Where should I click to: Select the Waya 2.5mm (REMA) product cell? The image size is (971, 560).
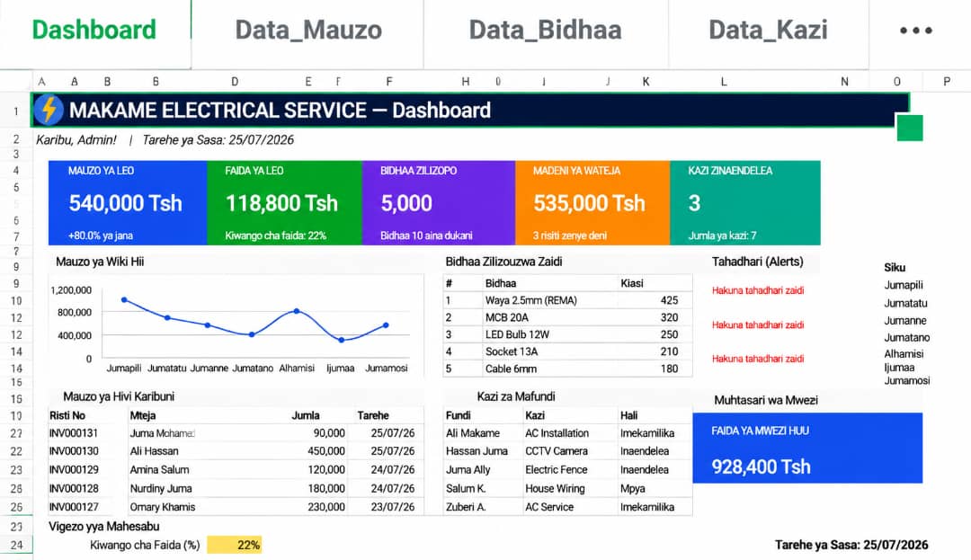pos(531,301)
